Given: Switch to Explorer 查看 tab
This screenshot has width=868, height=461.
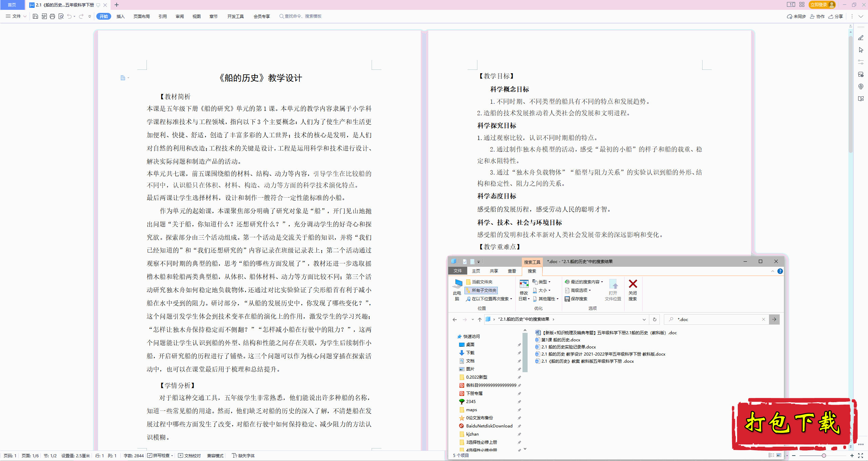Looking at the screenshot, I should [x=512, y=271].
